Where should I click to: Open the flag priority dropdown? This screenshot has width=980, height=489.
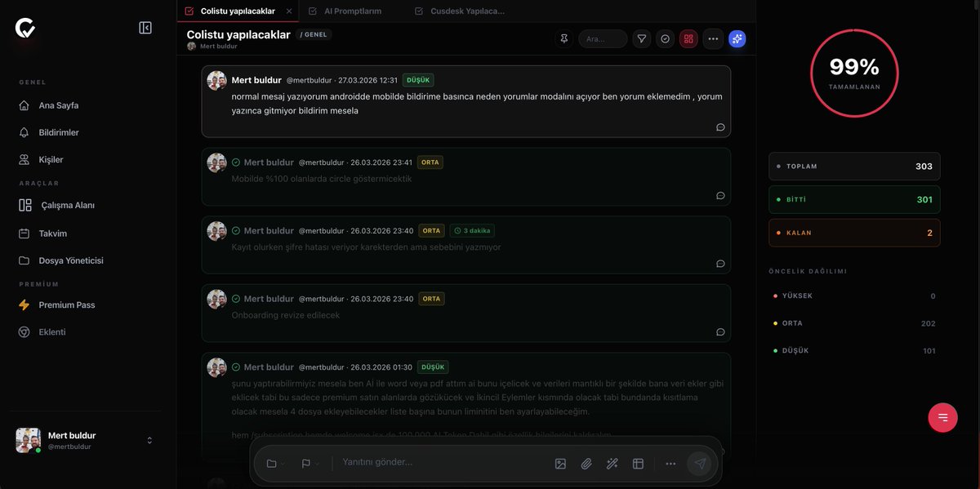point(310,464)
